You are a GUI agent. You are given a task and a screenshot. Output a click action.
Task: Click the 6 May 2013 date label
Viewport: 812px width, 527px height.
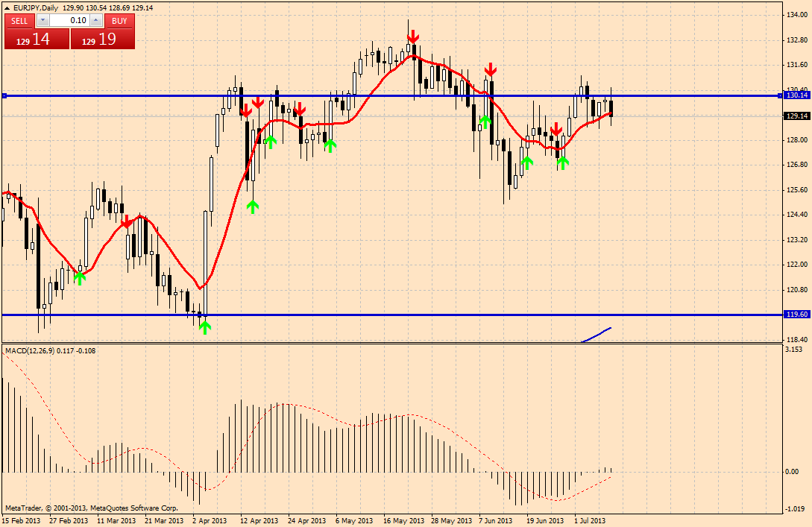[354, 521]
